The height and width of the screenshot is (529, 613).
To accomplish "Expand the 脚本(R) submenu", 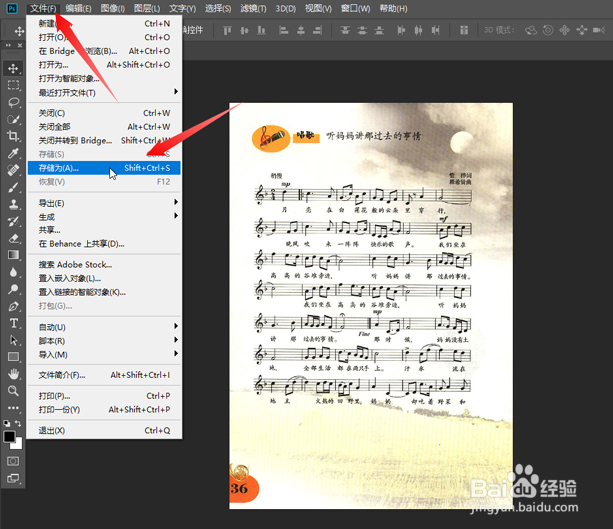I will 104,341.
